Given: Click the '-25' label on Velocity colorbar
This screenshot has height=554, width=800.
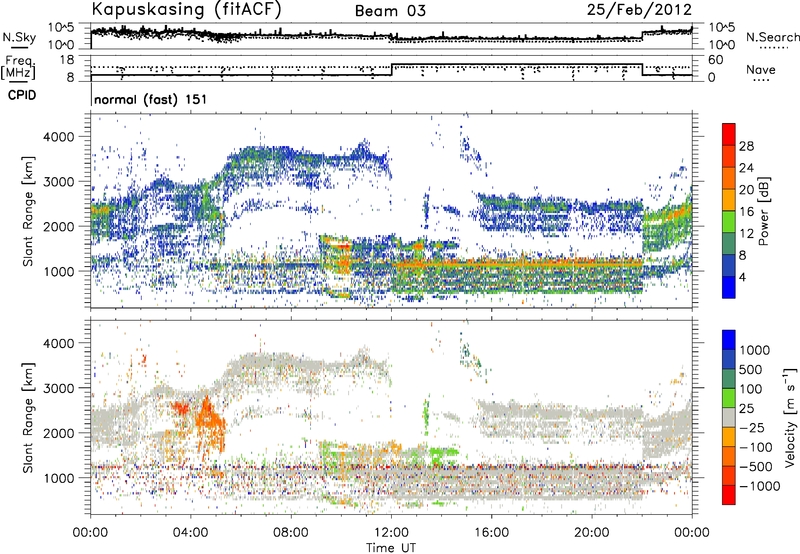Looking at the screenshot, I should click(x=752, y=428).
